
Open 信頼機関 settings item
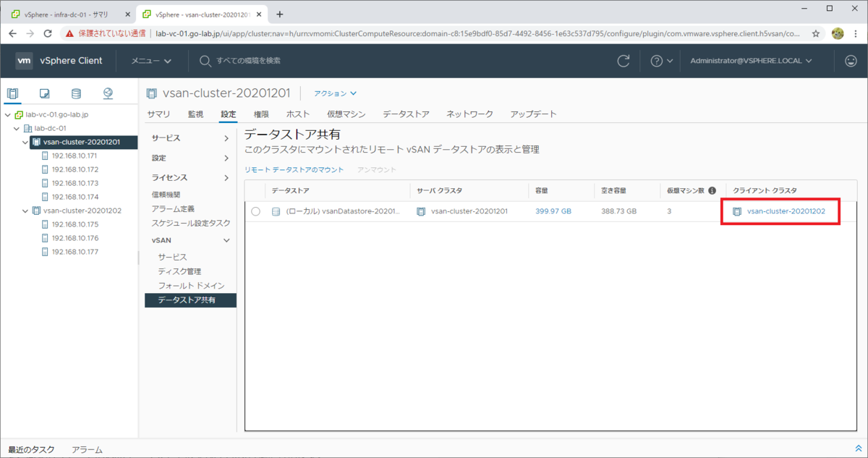coord(166,194)
